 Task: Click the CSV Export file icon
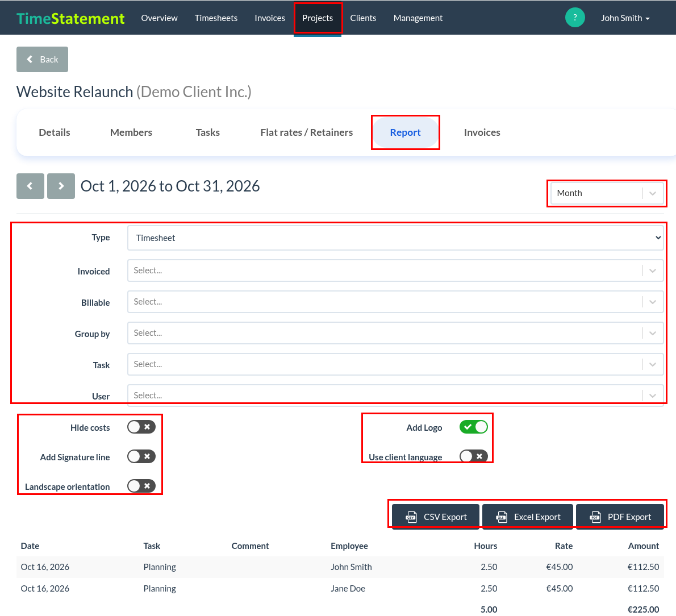(x=411, y=517)
